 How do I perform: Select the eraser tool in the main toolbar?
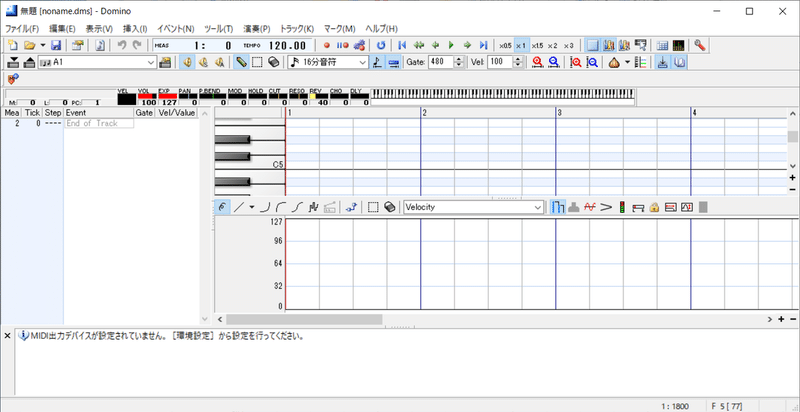click(273, 62)
